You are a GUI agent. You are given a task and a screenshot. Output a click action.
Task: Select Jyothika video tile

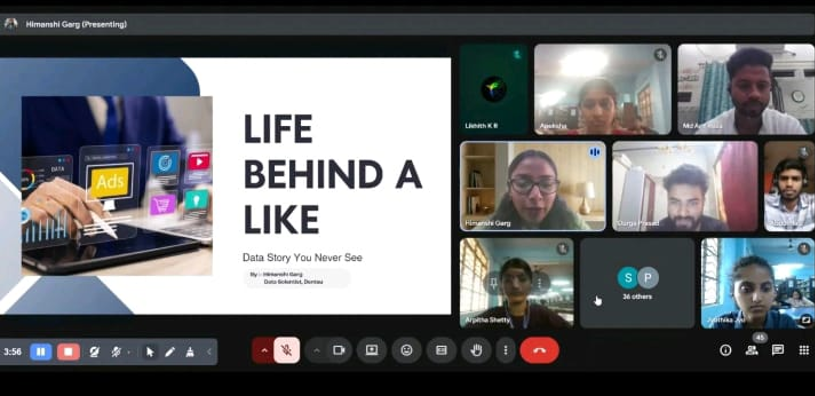(758, 283)
